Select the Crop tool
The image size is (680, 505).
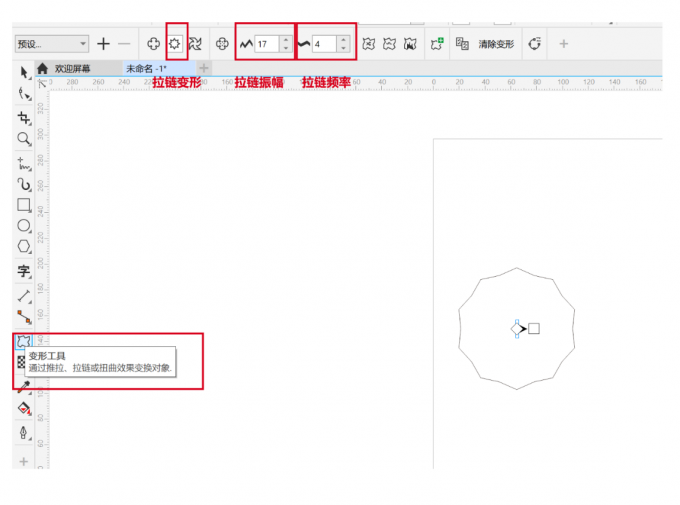point(24,118)
